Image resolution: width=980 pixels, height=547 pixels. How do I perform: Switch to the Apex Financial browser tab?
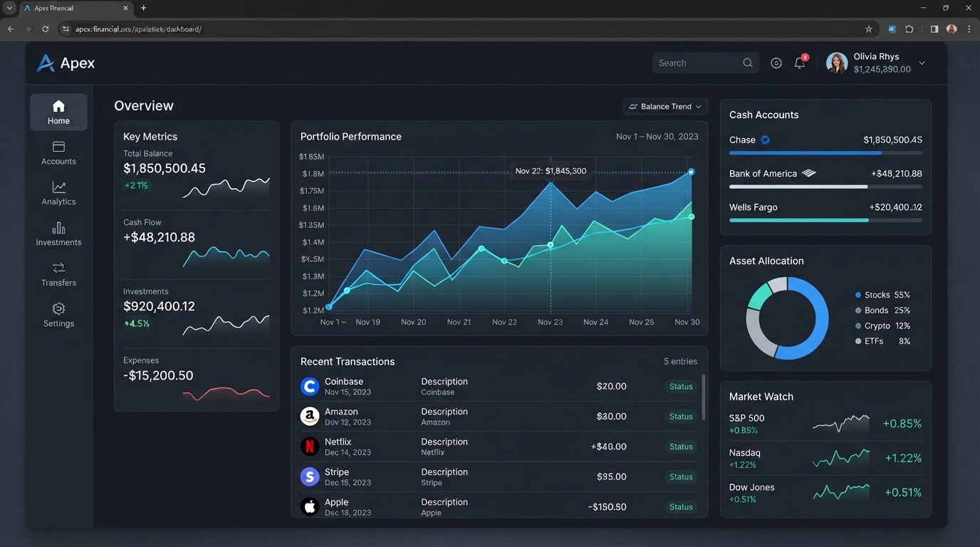click(75, 8)
